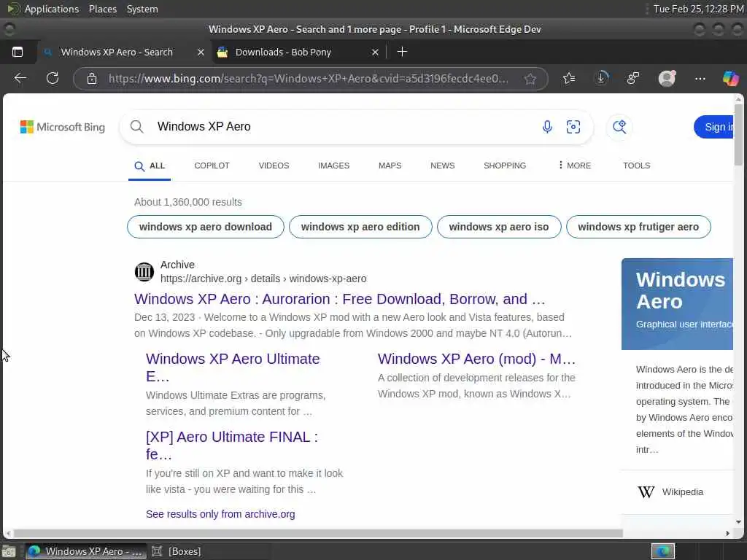Click the vertical scrollbar thumb
This screenshot has width=747, height=560.
click(x=738, y=134)
